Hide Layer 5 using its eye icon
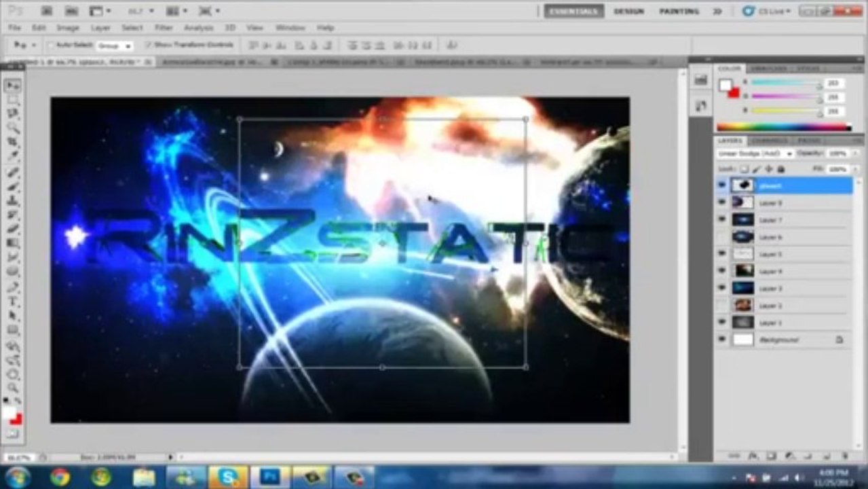This screenshot has width=868, height=489. click(721, 254)
